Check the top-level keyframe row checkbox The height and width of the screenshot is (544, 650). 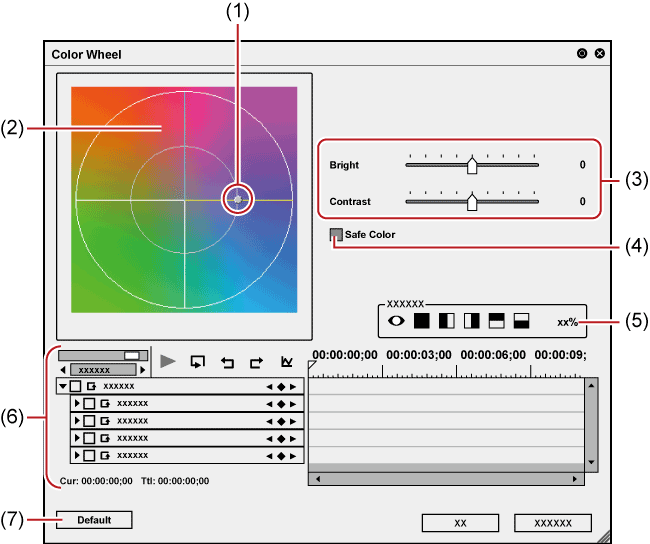pyautogui.click(x=76, y=386)
